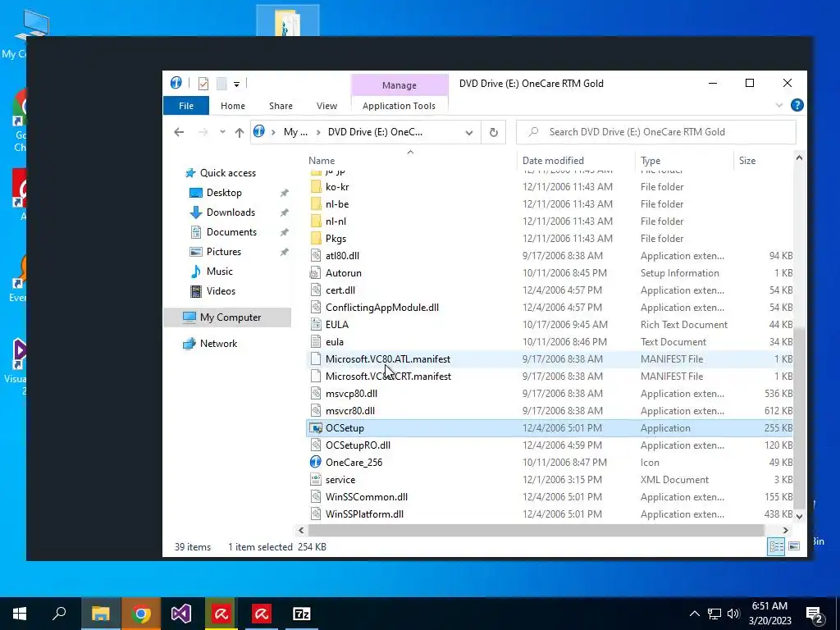Expand the ribbon using the chevron
The width and height of the screenshot is (840, 630).
pos(779,105)
